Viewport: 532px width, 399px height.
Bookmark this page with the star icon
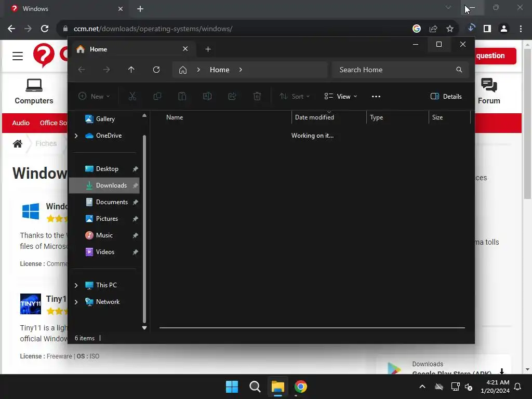click(x=450, y=29)
